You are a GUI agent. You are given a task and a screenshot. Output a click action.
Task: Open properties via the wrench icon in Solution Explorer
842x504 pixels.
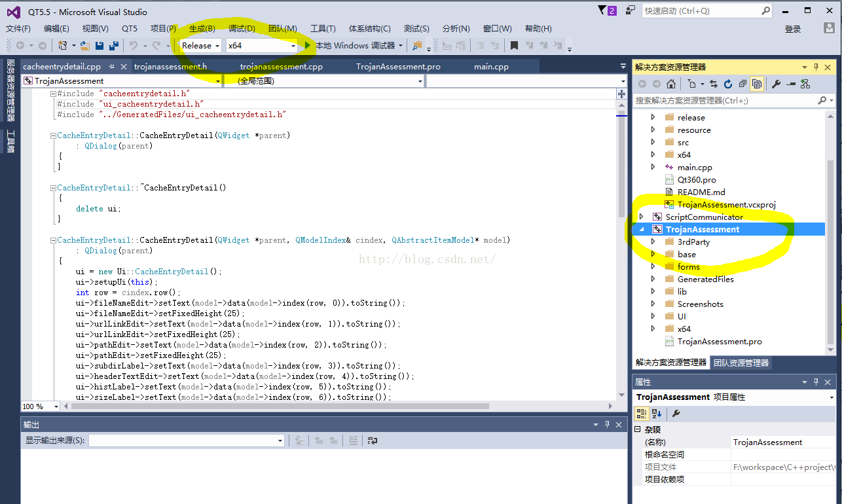point(777,84)
